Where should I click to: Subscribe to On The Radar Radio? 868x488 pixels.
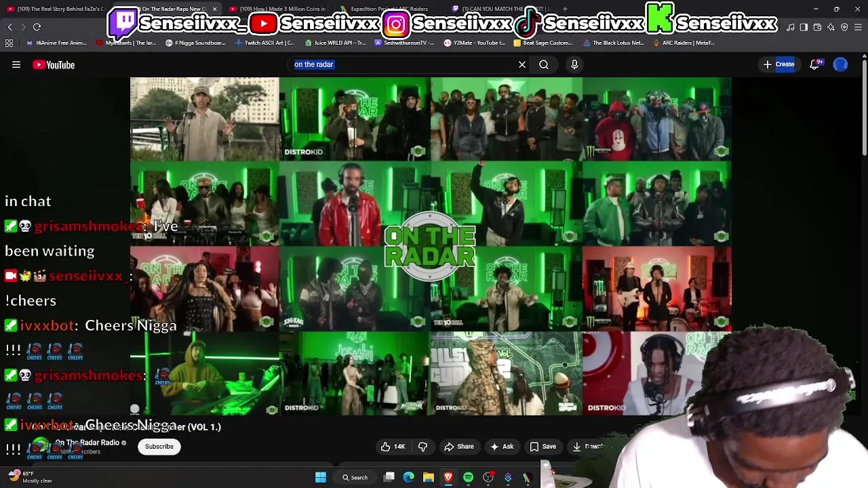[159, 447]
